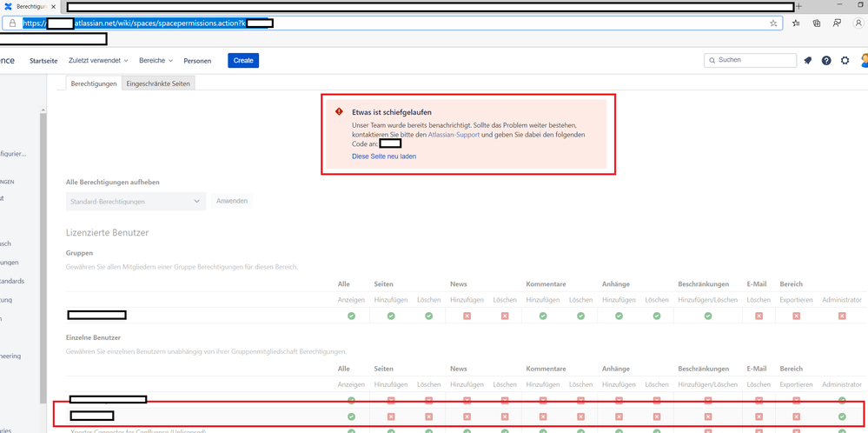Click the red error icon in alert
Screen dimensions: 868x433
click(x=340, y=111)
